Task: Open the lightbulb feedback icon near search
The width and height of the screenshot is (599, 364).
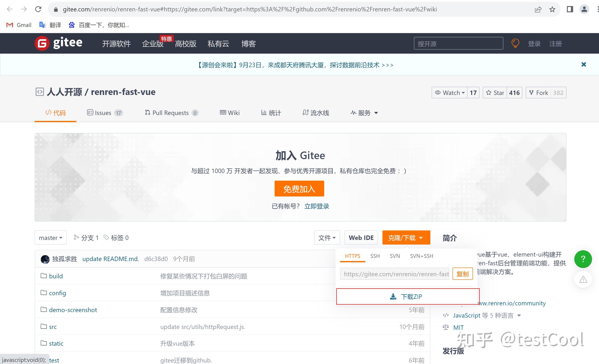Action: (x=515, y=43)
